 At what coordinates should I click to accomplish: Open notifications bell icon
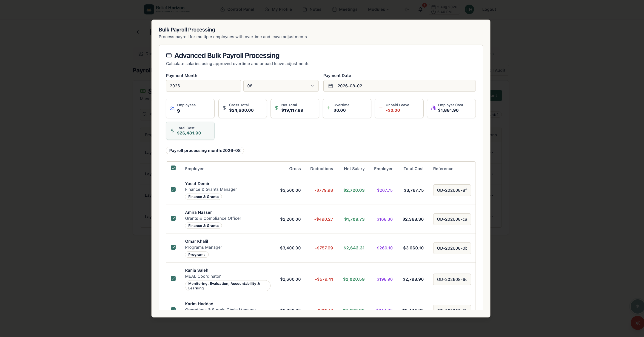pyautogui.click(x=421, y=9)
